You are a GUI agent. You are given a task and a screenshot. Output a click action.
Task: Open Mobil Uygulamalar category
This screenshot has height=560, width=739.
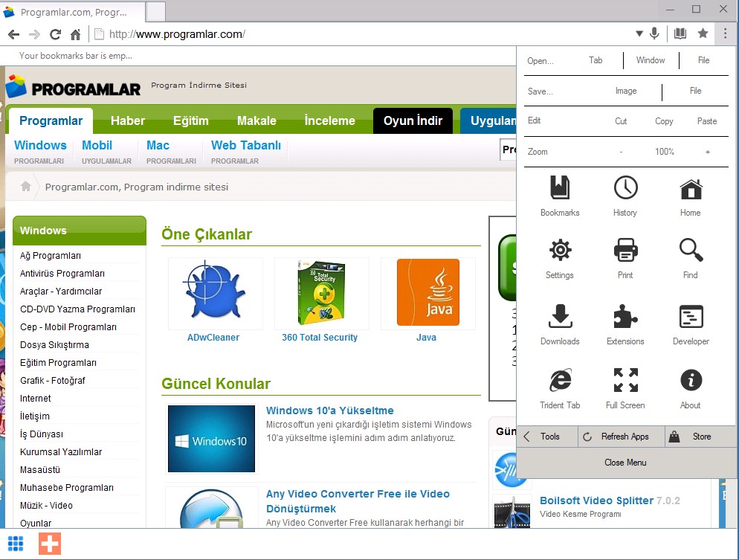106,151
